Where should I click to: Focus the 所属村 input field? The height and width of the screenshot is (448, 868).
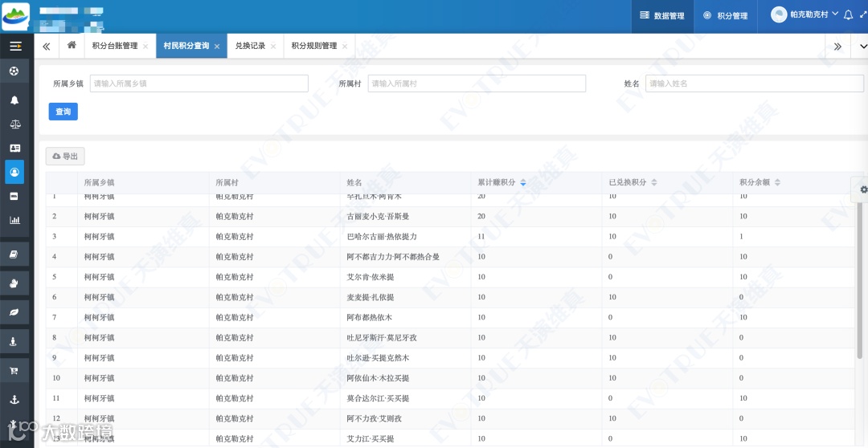coord(477,83)
